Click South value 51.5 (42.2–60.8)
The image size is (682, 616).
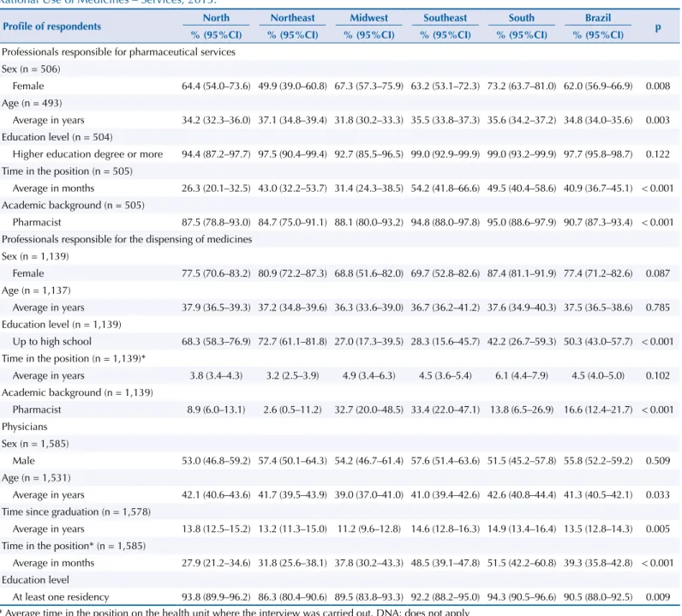(522, 563)
